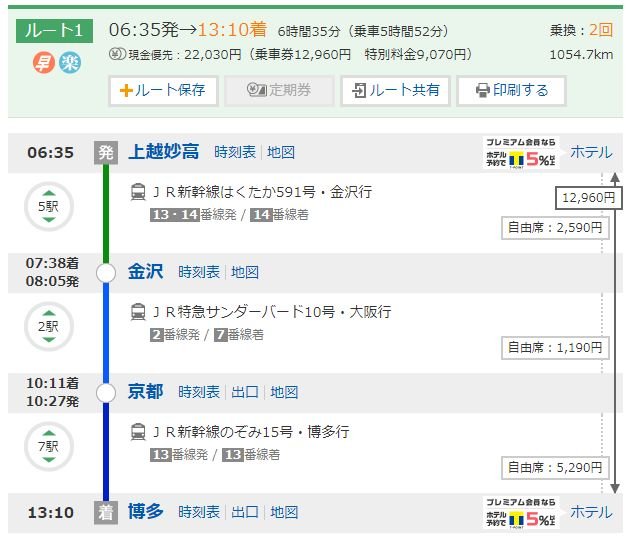
Task: Click JR特急サンダーバード10号・大阪行 text
Action: click(x=272, y=312)
